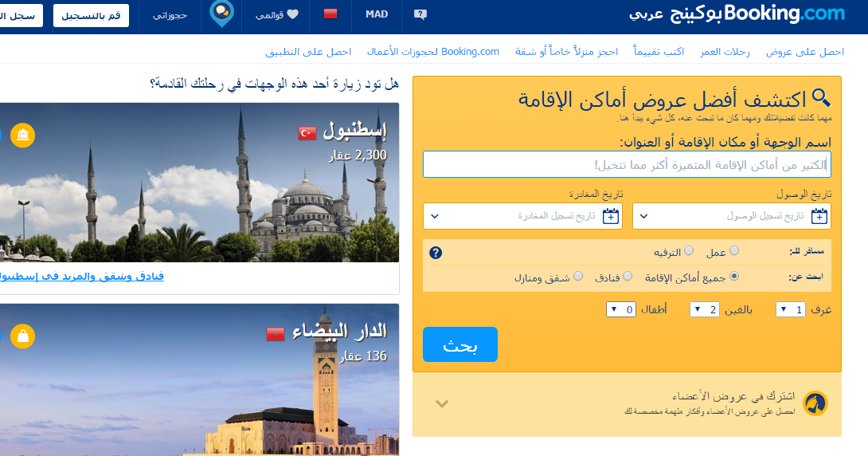
Task: Click the magnifier icon in search heading
Action: click(x=821, y=98)
